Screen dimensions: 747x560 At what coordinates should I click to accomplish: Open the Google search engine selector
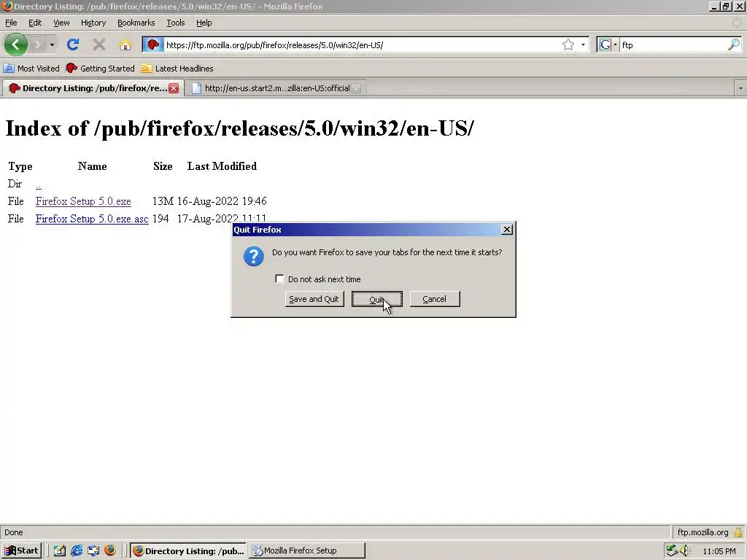click(608, 44)
